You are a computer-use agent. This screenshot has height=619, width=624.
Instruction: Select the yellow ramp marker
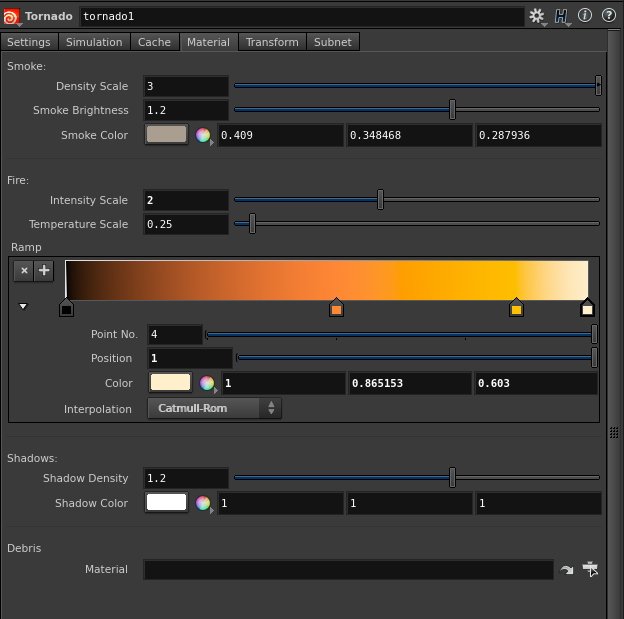pyautogui.click(x=516, y=308)
